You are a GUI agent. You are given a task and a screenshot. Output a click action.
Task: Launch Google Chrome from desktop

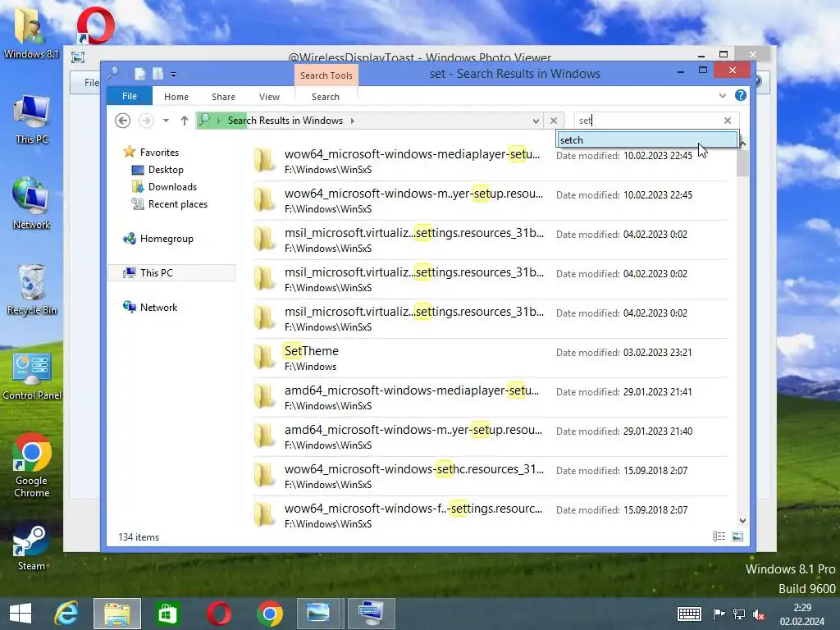pos(32,465)
